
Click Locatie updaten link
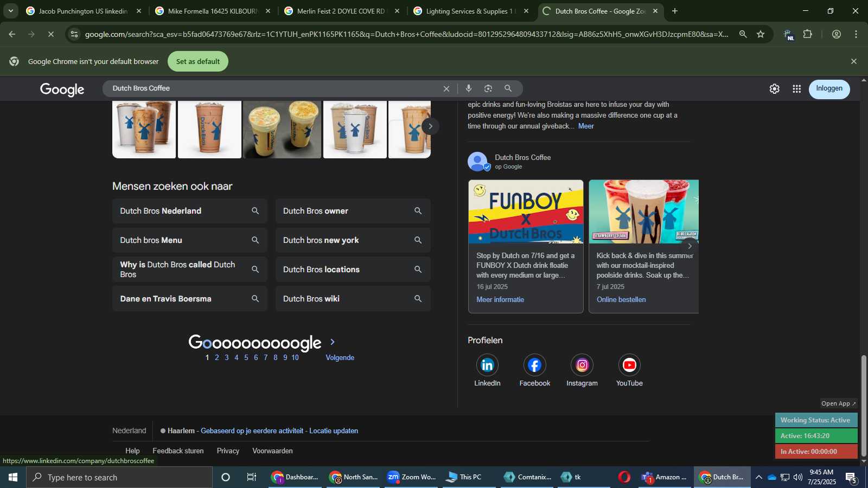coord(334,431)
